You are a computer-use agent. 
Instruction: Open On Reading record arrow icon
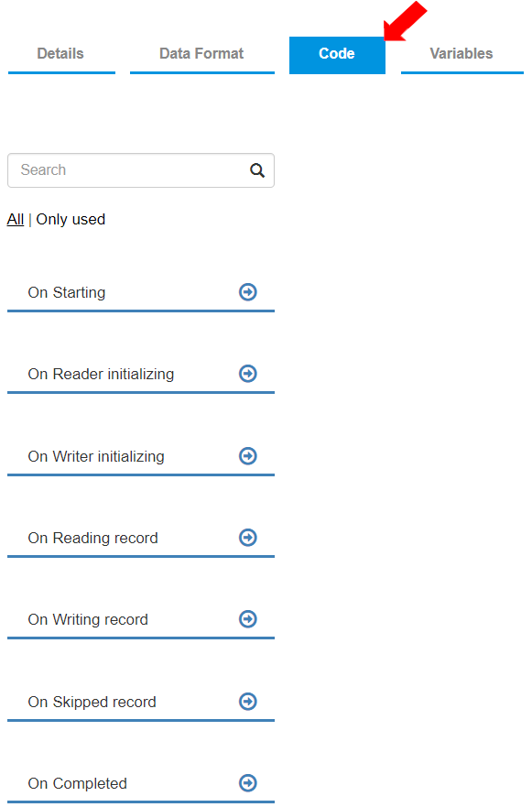pos(247,538)
